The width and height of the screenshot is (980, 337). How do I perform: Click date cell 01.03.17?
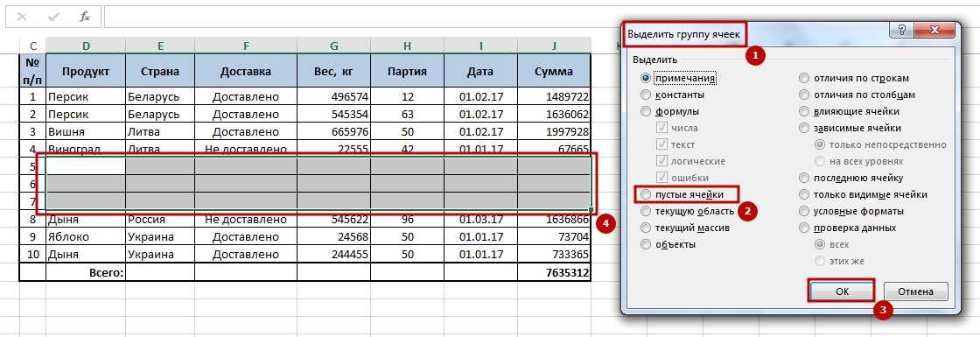(x=481, y=220)
